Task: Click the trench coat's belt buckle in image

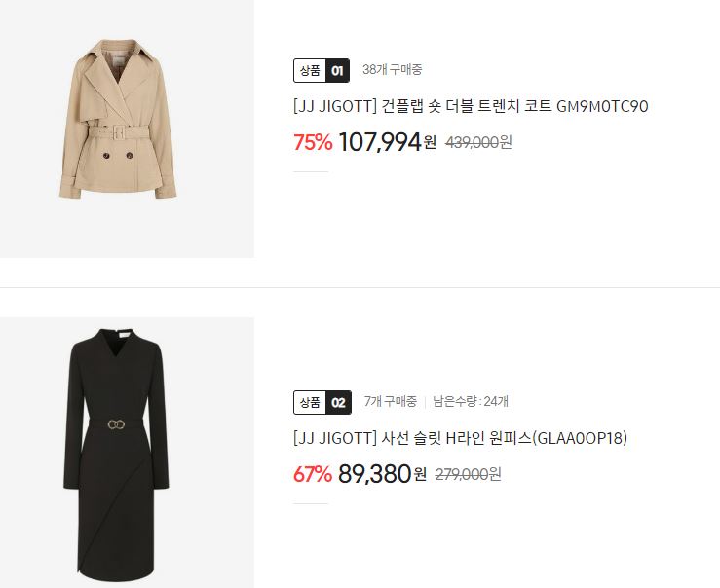Action: (119, 132)
